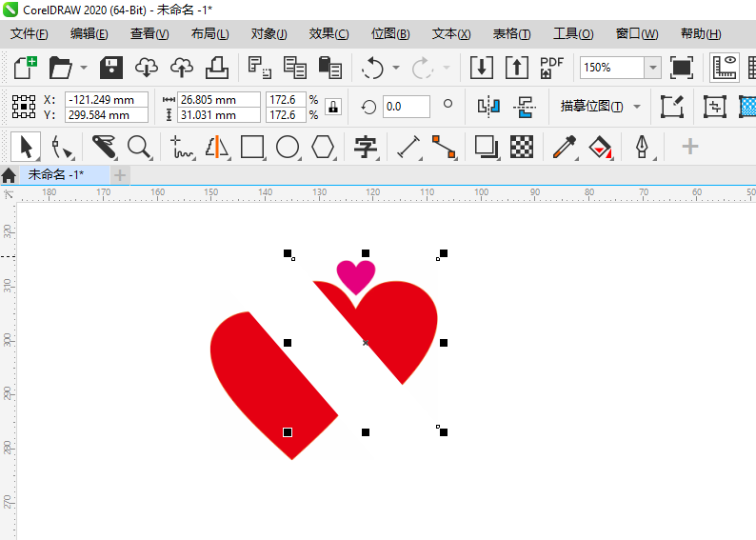Undo the last action

tap(372, 68)
